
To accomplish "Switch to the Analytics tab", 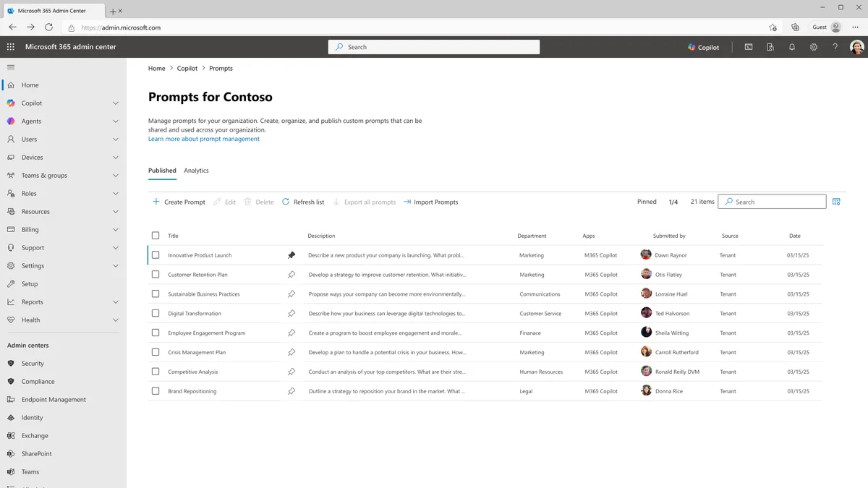I will tap(196, 171).
